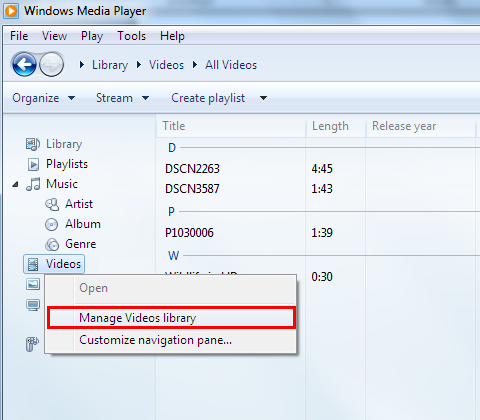The height and width of the screenshot is (420, 480).
Task: Click the Other Libraries icon at bottom
Action: (32, 344)
